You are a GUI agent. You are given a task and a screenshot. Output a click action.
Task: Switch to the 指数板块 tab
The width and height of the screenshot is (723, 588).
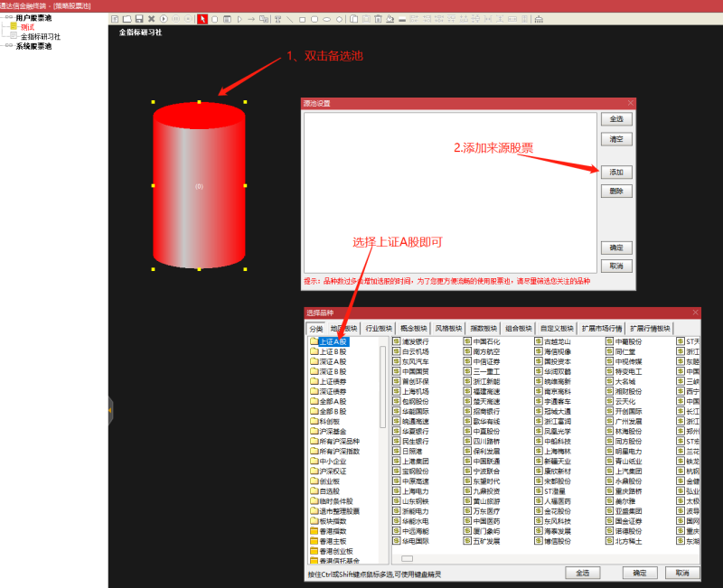point(484,329)
